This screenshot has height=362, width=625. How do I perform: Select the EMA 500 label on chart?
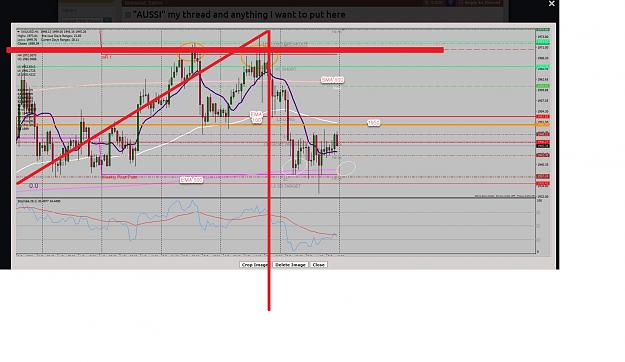pyautogui.click(x=191, y=180)
